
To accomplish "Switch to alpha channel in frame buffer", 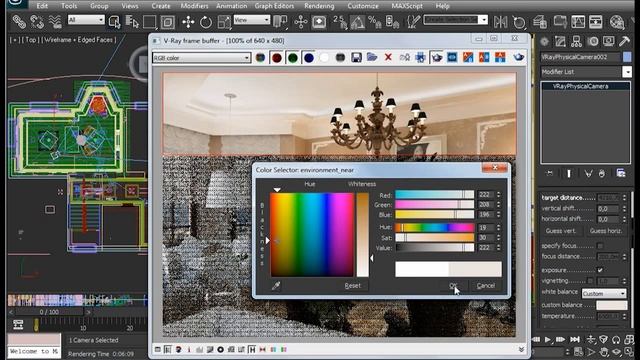I will [324, 58].
